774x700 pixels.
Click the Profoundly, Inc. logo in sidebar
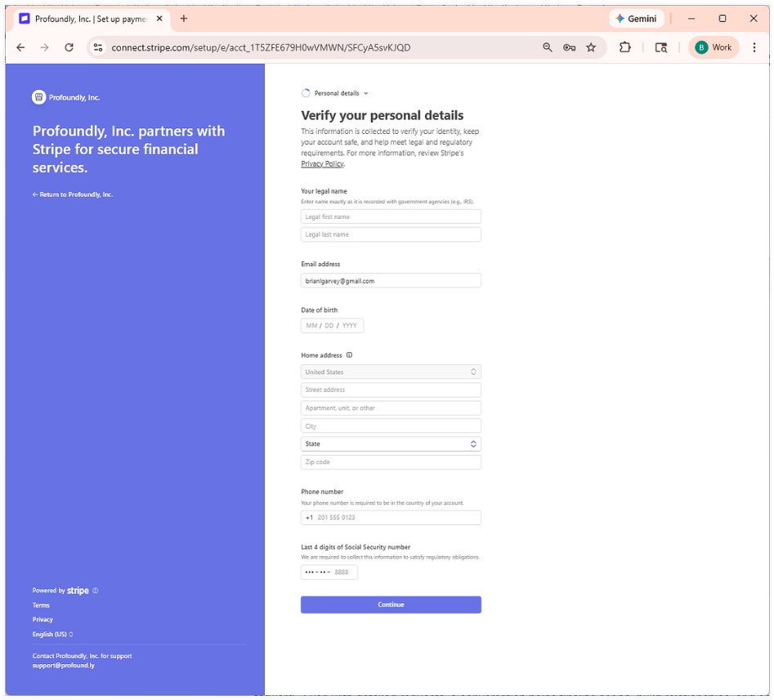(38, 96)
